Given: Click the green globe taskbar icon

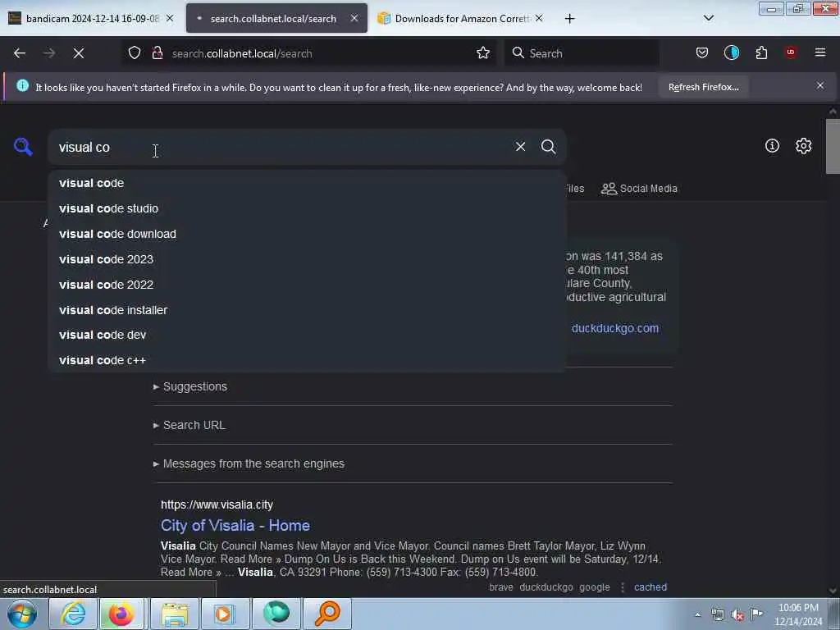Looking at the screenshot, I should [276, 614].
